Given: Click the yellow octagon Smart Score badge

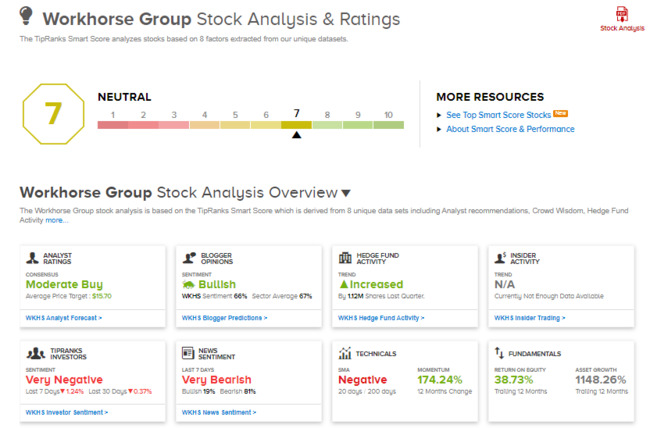Looking at the screenshot, I should pos(53,114).
